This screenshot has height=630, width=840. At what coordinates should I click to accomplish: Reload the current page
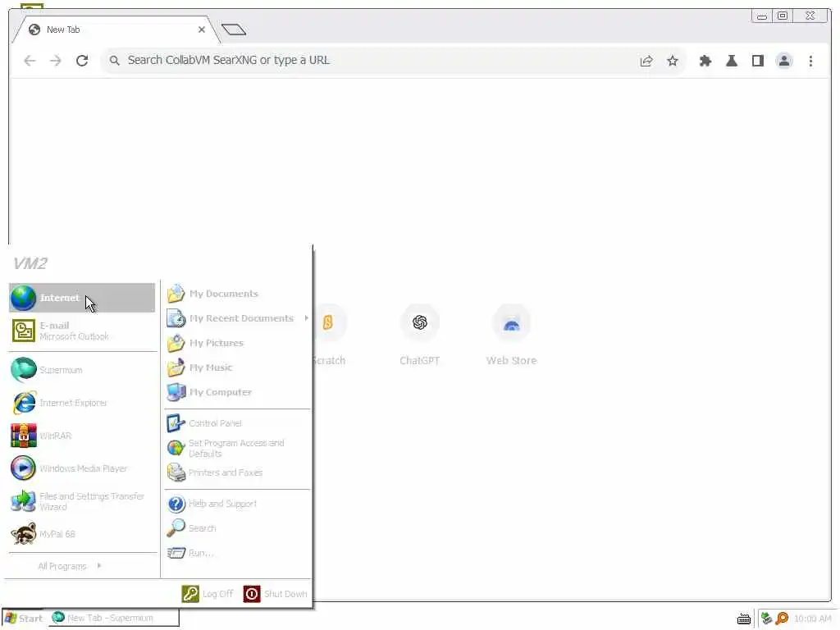[82, 61]
